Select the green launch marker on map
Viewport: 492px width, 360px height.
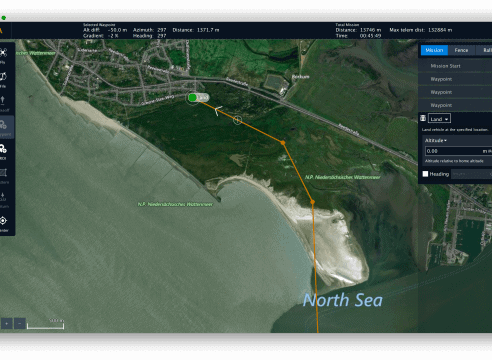[x=192, y=98]
